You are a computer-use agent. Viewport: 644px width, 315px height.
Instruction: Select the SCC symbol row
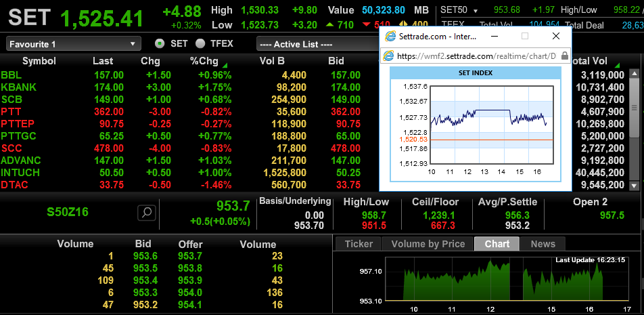[189, 148]
